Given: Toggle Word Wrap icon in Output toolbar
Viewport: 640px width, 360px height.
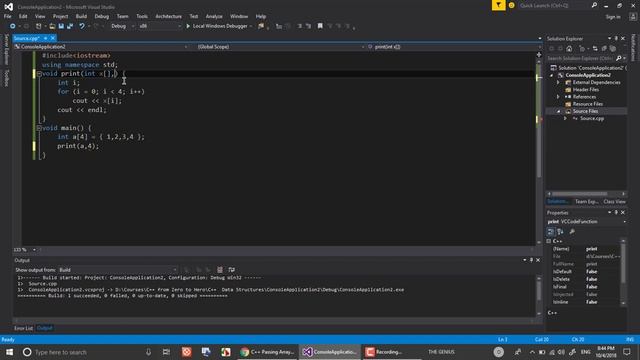Looking at the screenshot, I should click(231, 270).
